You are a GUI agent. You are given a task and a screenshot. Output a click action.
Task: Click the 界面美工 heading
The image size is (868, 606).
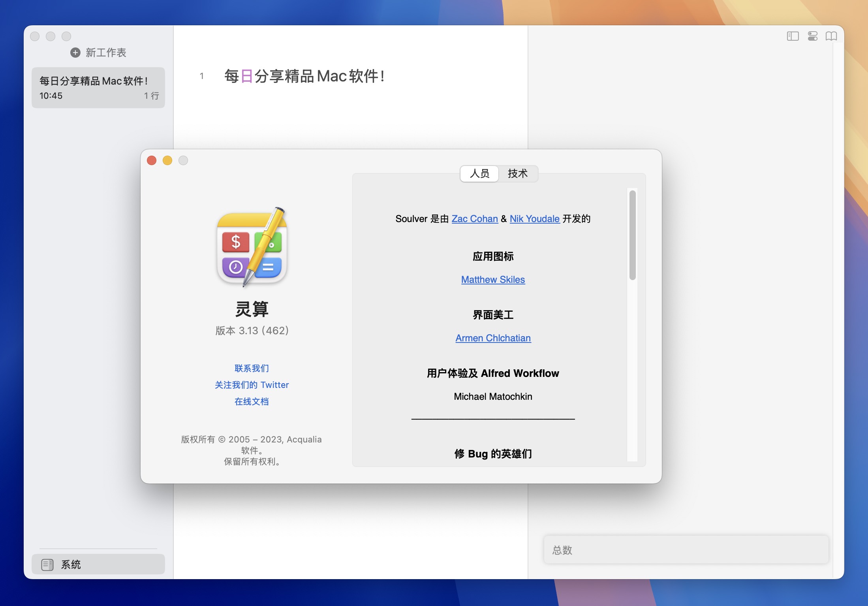tap(493, 315)
